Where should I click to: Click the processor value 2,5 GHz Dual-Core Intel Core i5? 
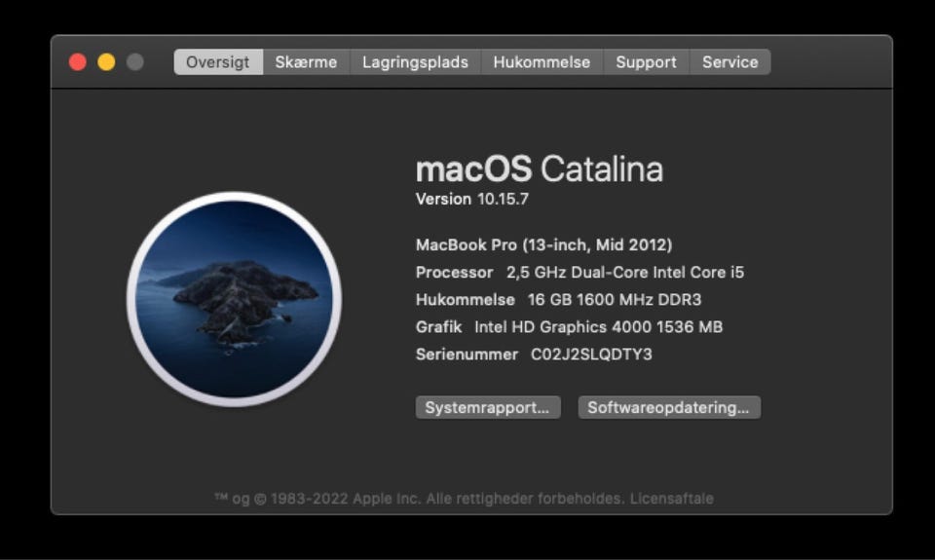coord(625,273)
